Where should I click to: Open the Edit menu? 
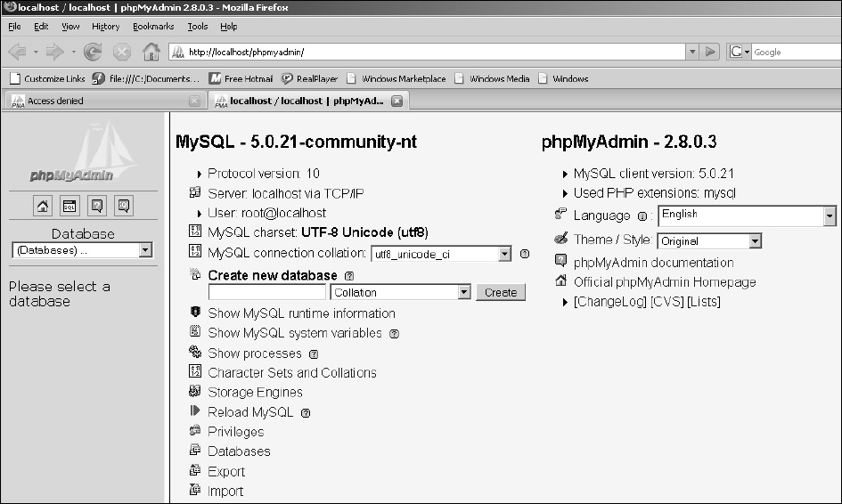click(41, 27)
